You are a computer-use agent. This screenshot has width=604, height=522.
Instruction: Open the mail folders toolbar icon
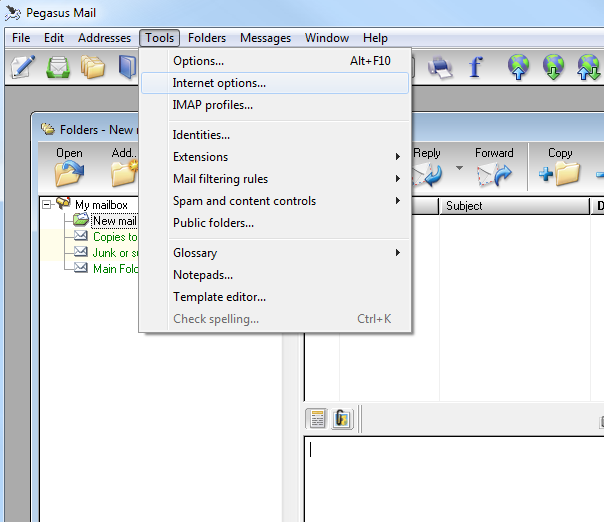click(93, 67)
